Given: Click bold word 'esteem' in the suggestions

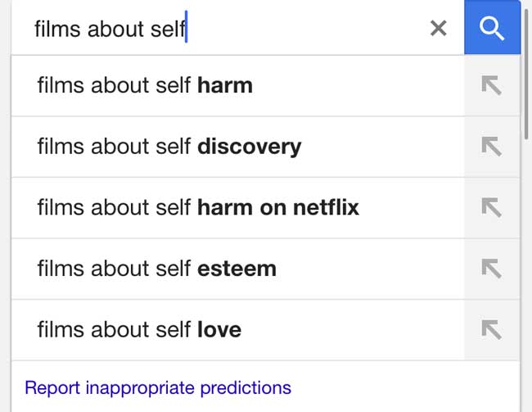Looking at the screenshot, I should click(x=237, y=269).
